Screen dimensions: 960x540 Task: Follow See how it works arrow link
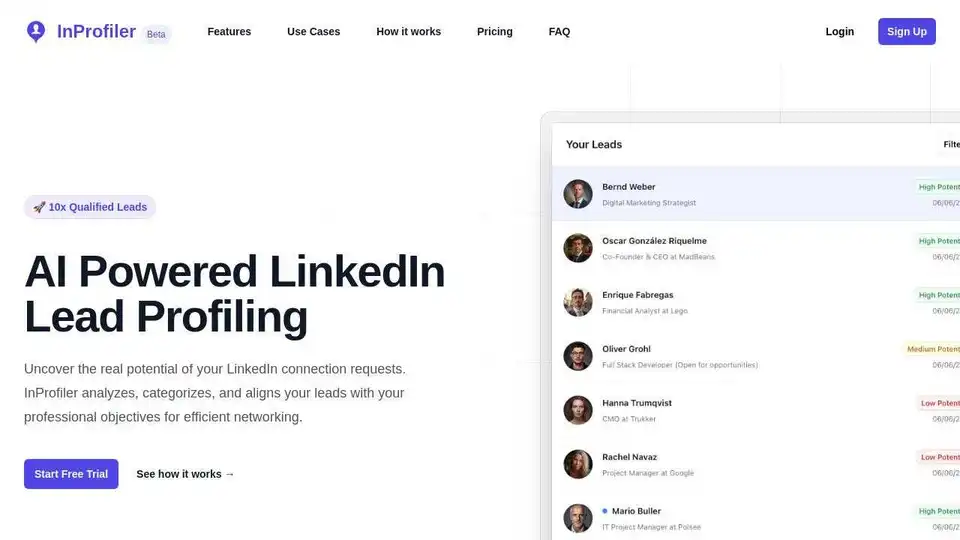(x=186, y=474)
